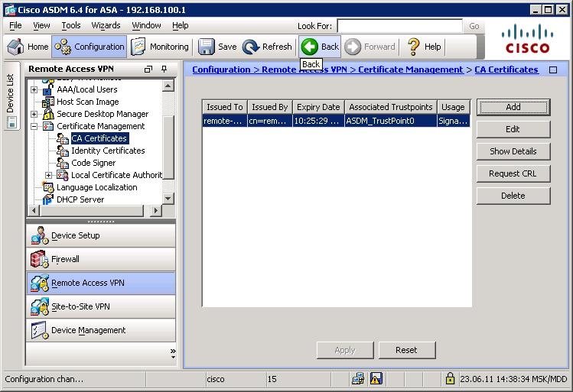Click the Reset button

407,351
